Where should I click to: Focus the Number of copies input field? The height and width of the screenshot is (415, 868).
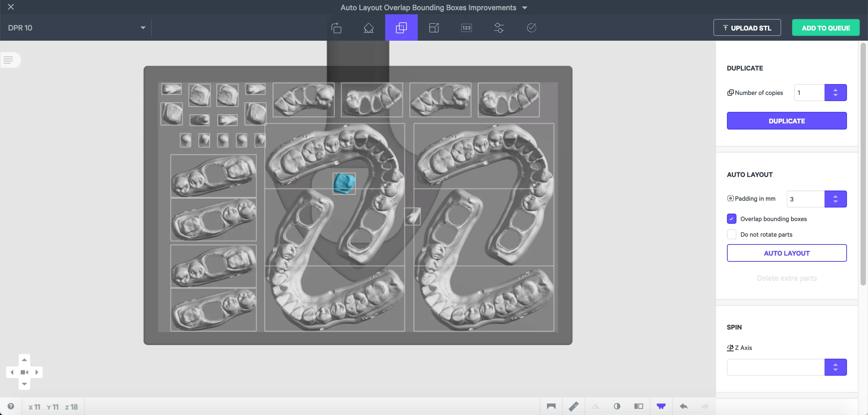point(809,93)
